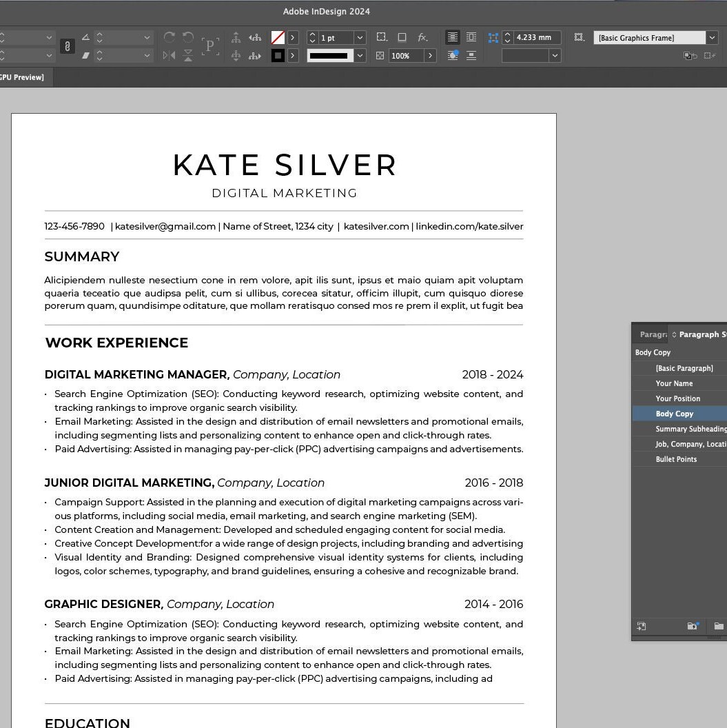Select the drop shadow icon in control panel
Screen dimensions: 727x728
pos(402,37)
